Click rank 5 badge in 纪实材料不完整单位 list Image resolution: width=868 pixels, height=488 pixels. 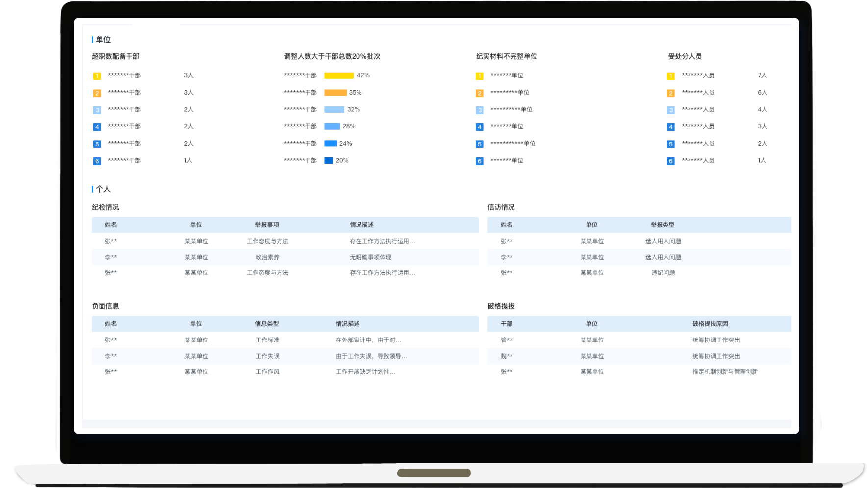(x=480, y=144)
